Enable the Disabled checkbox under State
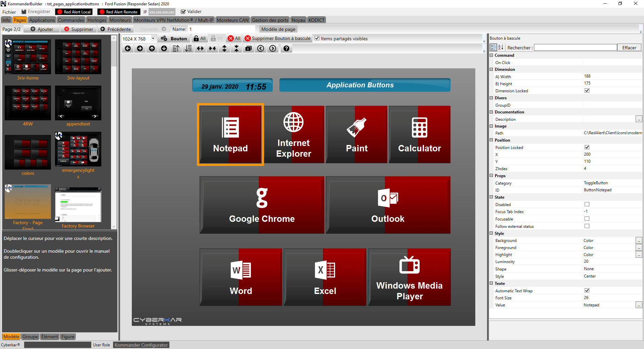This screenshot has width=644, height=349. 587,204
